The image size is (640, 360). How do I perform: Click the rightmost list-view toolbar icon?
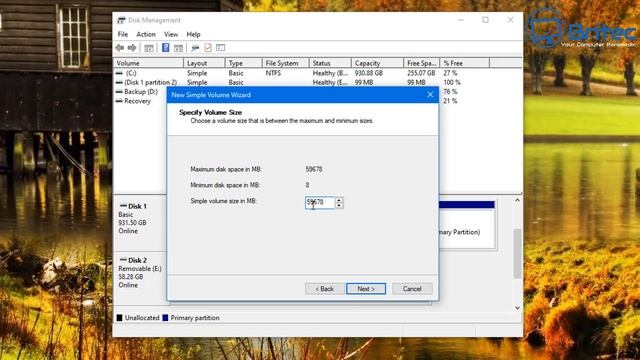pos(221,48)
